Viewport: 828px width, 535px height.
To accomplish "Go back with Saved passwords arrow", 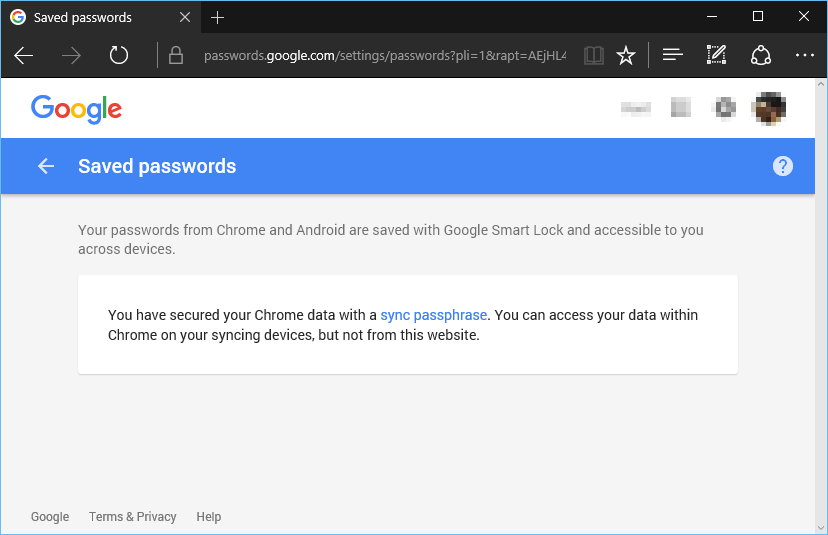I will coord(46,166).
